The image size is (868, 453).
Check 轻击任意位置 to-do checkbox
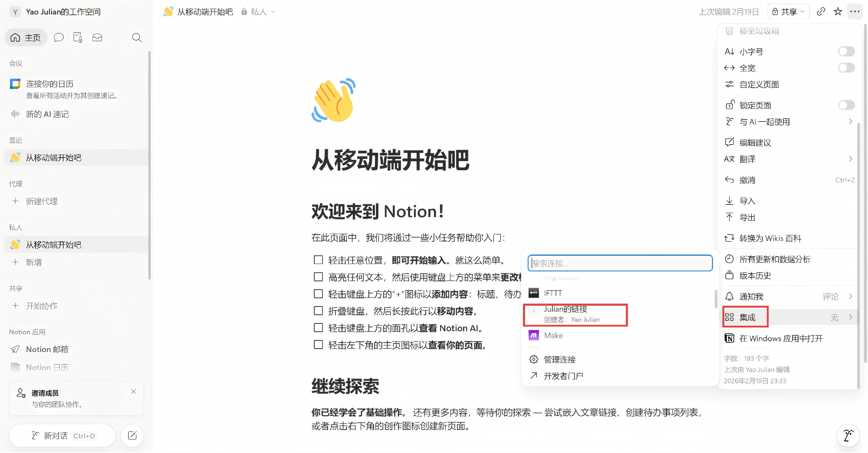318,260
